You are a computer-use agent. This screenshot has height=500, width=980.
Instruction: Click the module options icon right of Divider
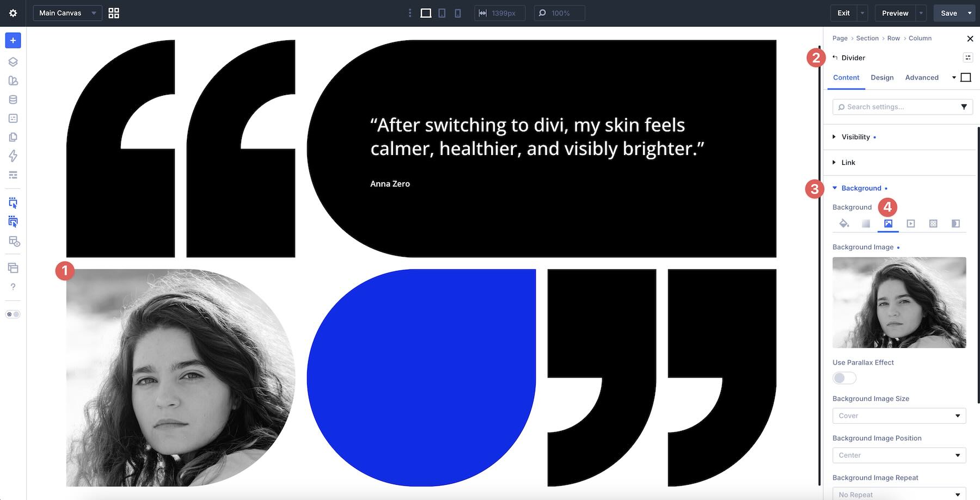(x=967, y=58)
